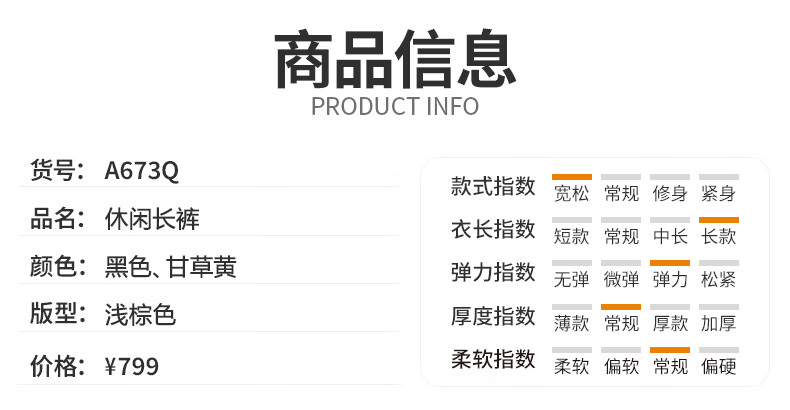
Task: Choose 微弹 elasticity option
Action: (x=621, y=279)
